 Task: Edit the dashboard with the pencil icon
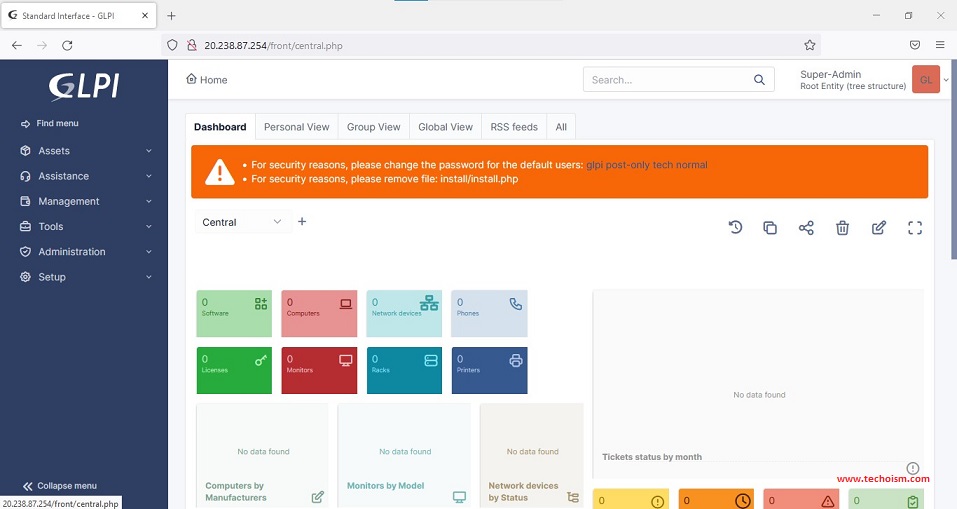pos(879,228)
